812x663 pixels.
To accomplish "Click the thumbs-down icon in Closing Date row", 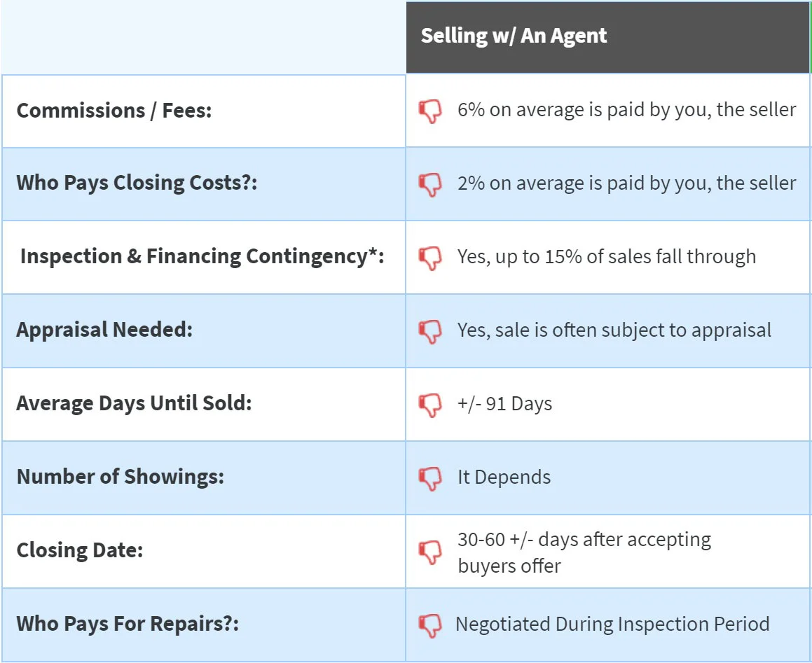I will click(x=430, y=552).
